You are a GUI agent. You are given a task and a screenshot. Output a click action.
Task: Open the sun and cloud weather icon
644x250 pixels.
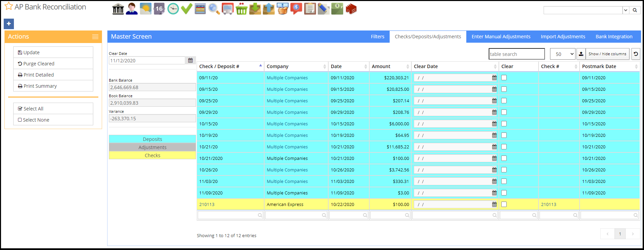click(x=145, y=9)
